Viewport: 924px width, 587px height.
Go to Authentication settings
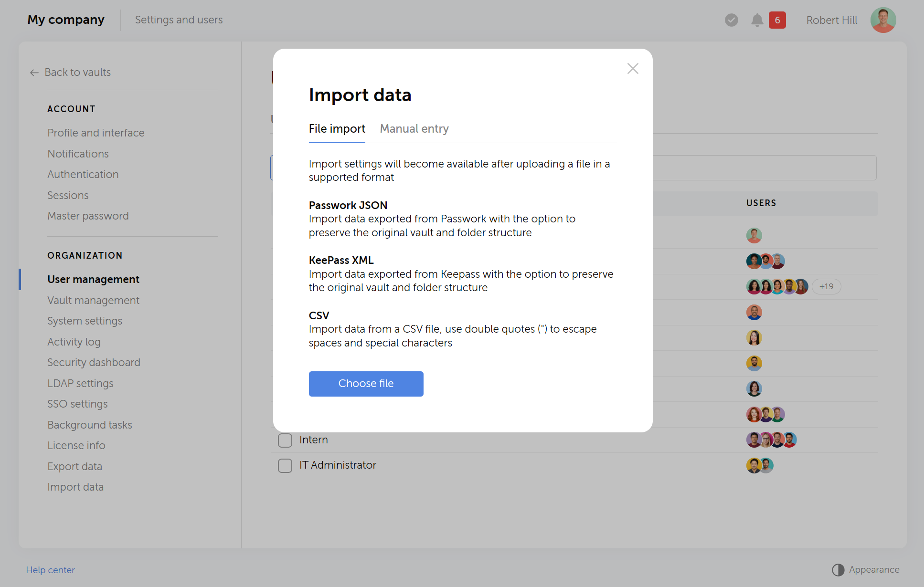83,174
